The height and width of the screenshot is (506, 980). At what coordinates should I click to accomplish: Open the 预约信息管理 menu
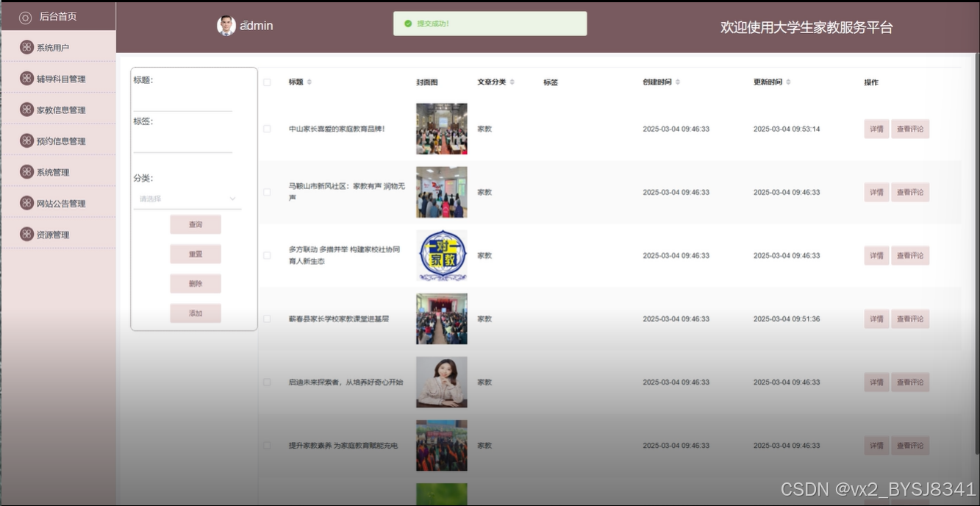(x=58, y=140)
